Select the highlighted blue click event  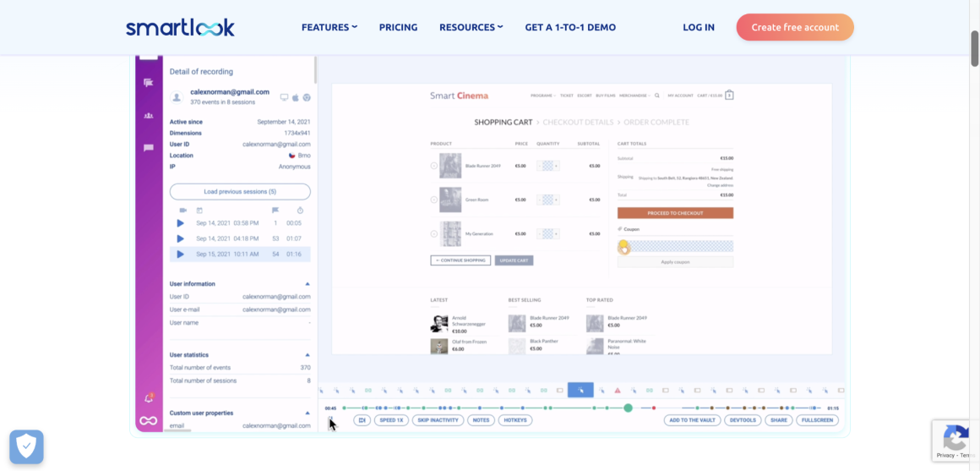click(x=580, y=391)
